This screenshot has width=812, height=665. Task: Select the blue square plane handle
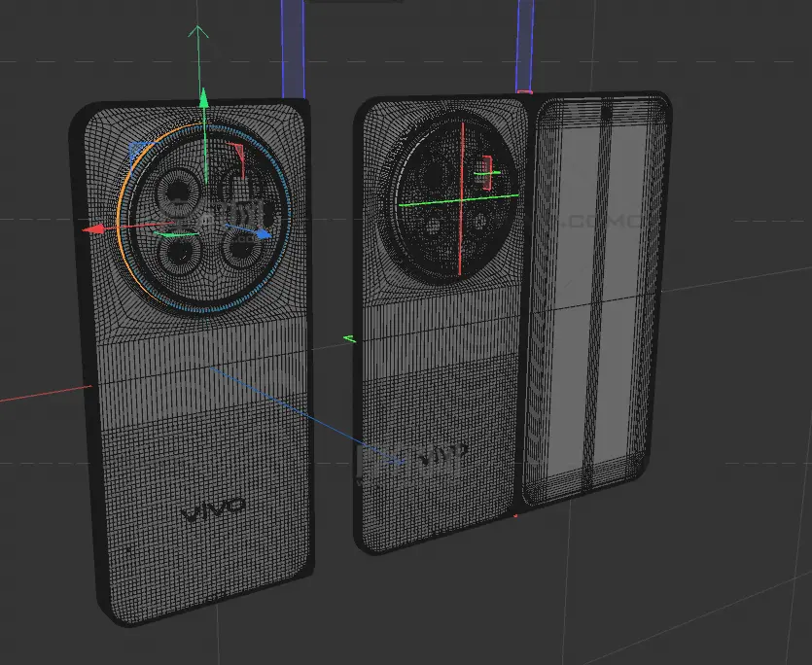click(137, 150)
